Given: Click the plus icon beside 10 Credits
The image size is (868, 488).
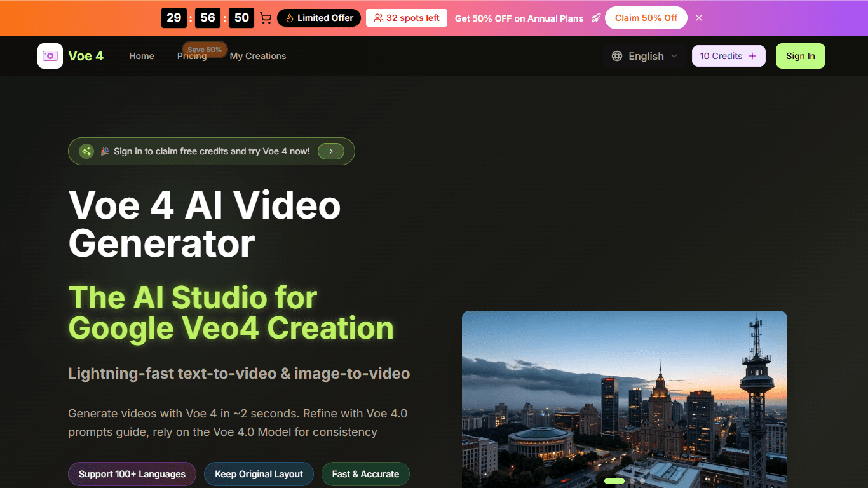Looking at the screenshot, I should pos(752,56).
